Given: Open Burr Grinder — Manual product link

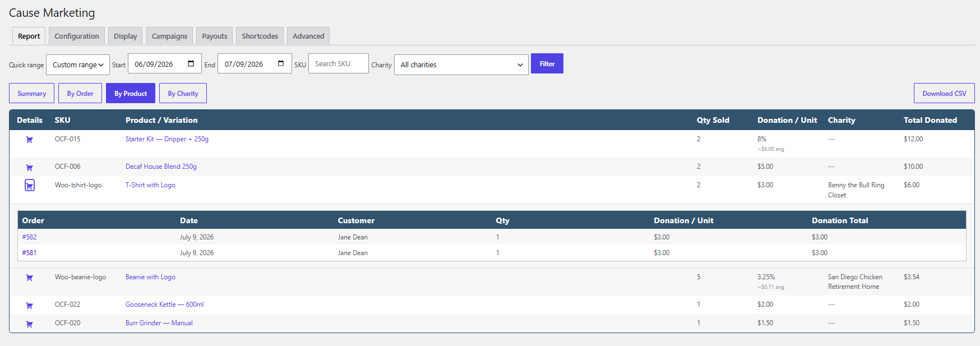Looking at the screenshot, I should coord(159,323).
